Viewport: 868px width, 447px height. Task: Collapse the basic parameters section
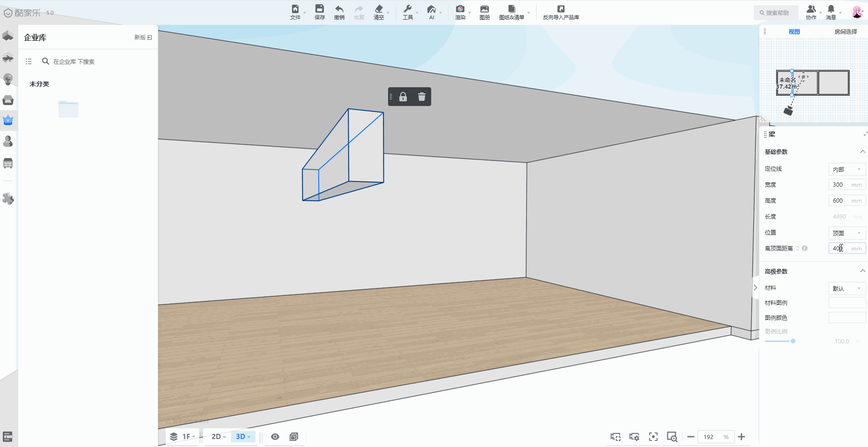862,152
